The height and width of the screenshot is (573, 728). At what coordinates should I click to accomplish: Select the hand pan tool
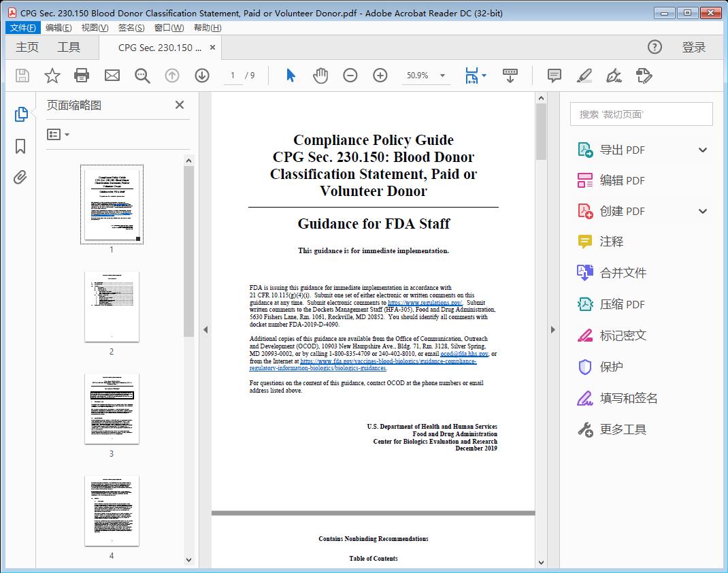(320, 76)
